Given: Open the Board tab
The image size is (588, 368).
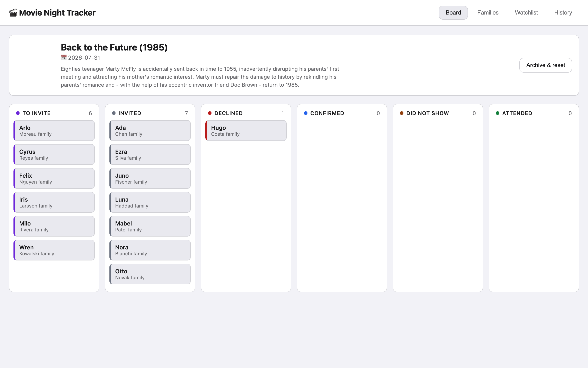Looking at the screenshot, I should click(453, 13).
